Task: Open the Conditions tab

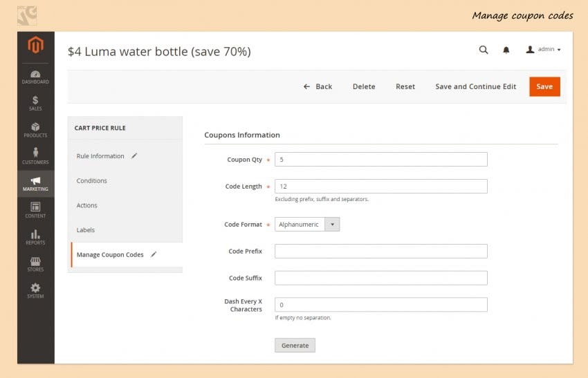Action: pyautogui.click(x=92, y=180)
